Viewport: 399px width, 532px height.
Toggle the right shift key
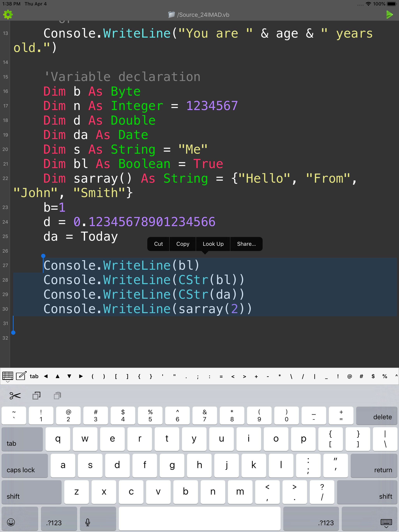coord(367,492)
